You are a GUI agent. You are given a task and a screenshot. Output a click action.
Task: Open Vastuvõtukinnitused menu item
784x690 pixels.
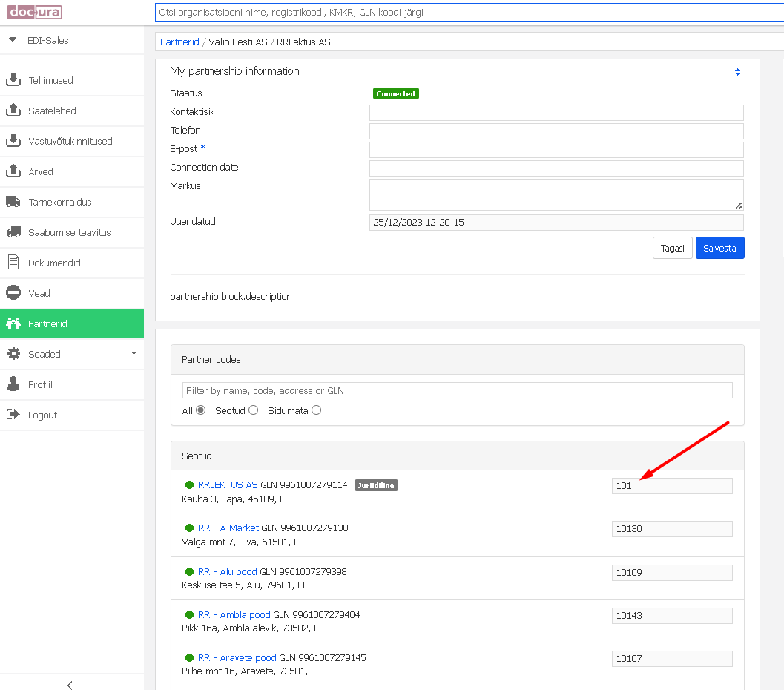pyautogui.click(x=72, y=141)
